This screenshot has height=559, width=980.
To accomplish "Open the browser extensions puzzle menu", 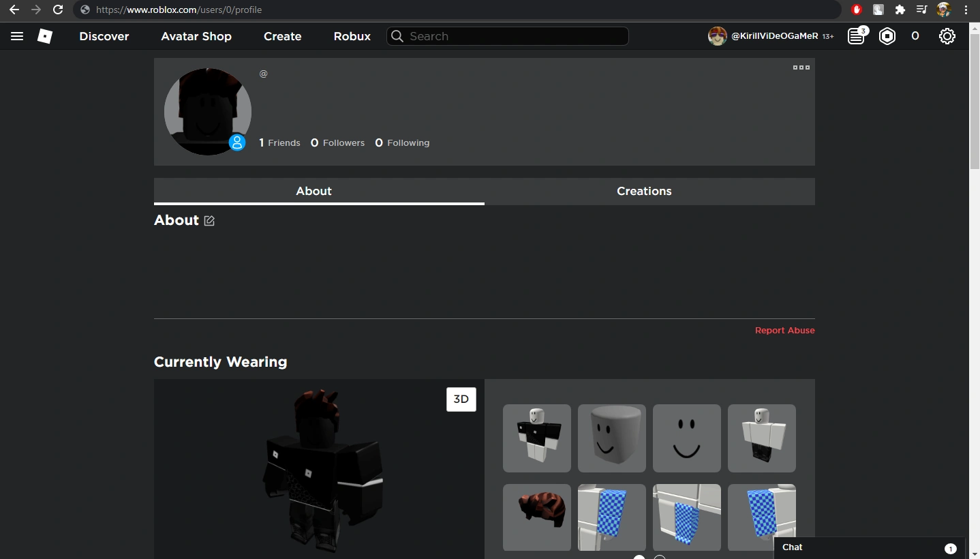I will (900, 10).
